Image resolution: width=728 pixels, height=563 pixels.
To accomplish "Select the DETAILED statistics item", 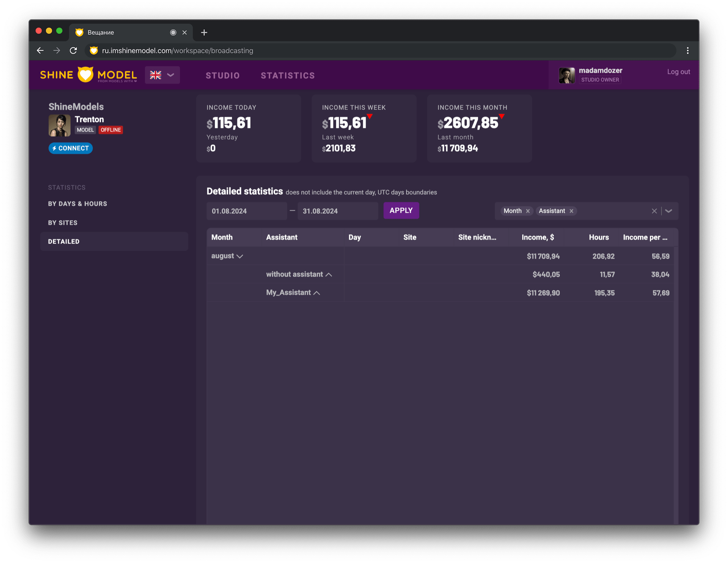I will (x=114, y=241).
